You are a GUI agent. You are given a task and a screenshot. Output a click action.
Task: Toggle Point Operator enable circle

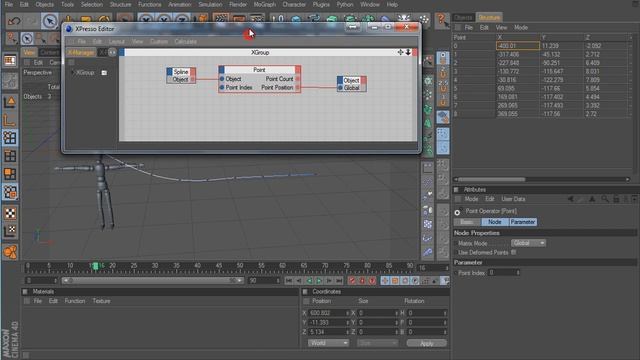[457, 212]
